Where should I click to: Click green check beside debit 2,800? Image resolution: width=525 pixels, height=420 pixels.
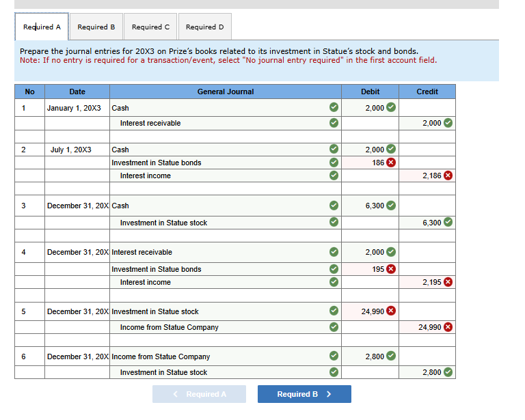point(391,356)
